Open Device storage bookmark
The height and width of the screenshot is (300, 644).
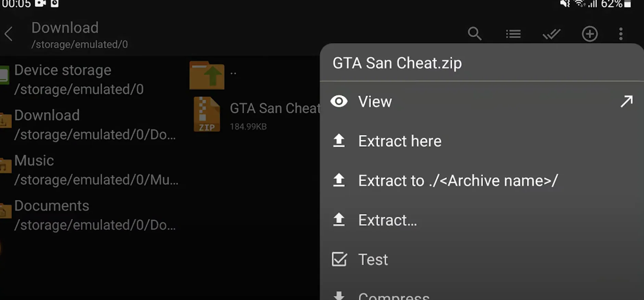91,79
